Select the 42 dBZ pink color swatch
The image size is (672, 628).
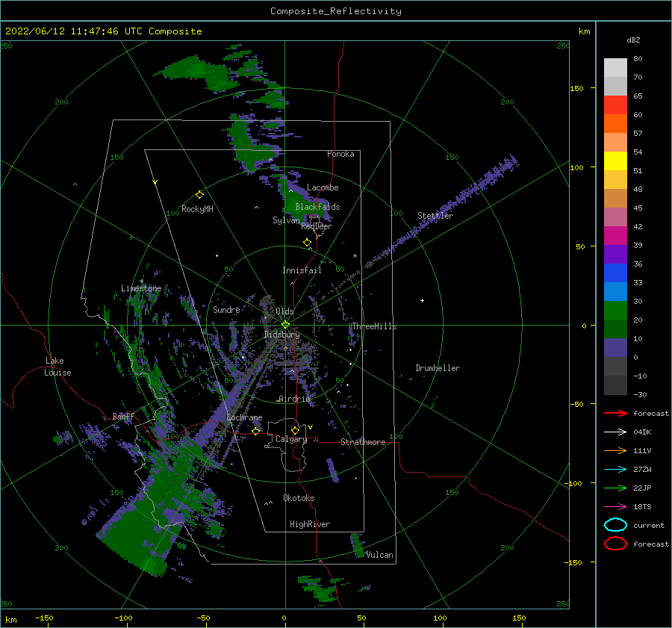(615, 217)
